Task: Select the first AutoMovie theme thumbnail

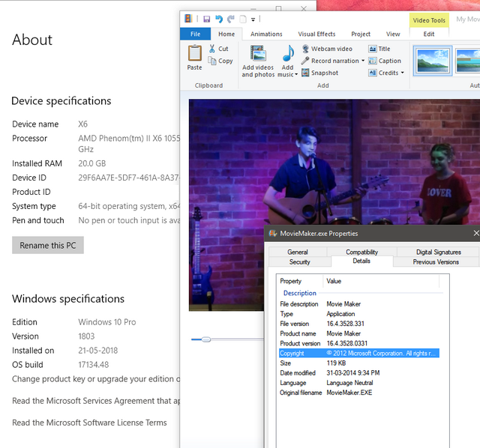Action: point(433,61)
